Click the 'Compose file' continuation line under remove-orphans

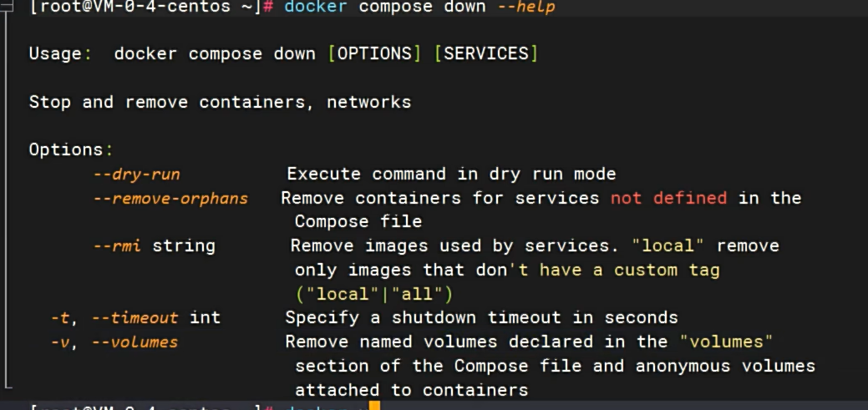pyautogui.click(x=358, y=222)
